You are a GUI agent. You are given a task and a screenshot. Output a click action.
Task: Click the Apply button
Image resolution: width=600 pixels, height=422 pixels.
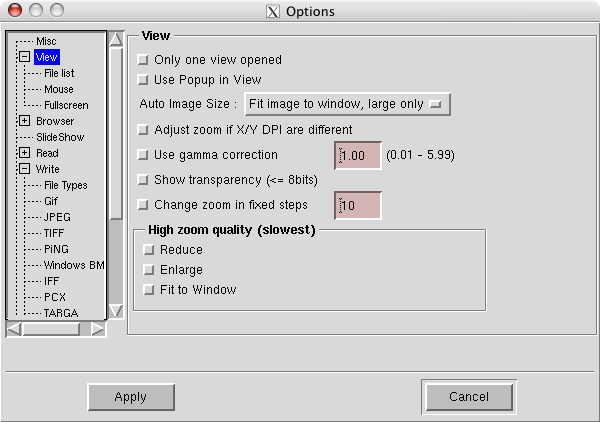(x=130, y=397)
